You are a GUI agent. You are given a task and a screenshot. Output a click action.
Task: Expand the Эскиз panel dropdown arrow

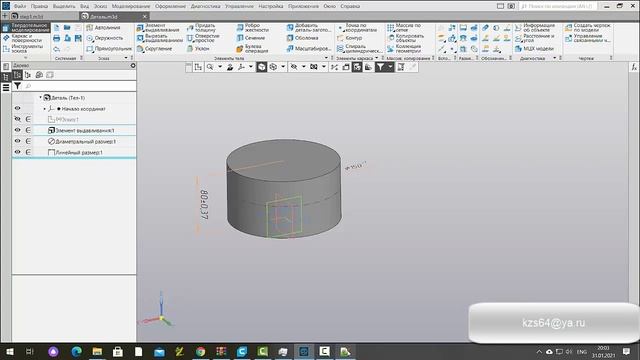126,58
